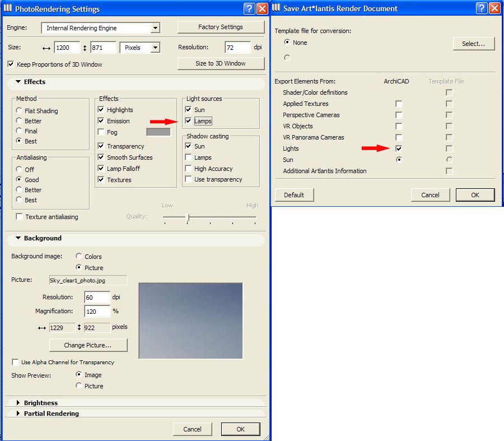504x441 pixels.
Task: Click the gray Fog color swatch
Action: pyautogui.click(x=158, y=132)
